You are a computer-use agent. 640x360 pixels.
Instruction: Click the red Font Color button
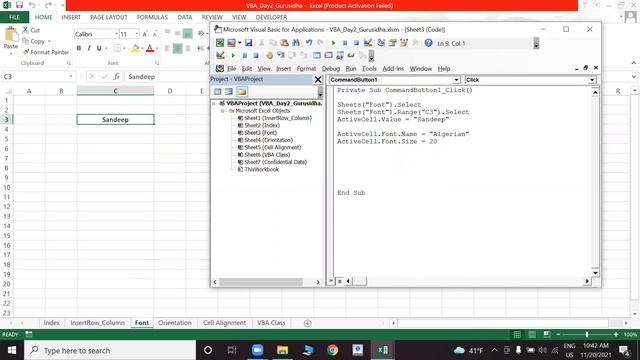pyautogui.click(x=150, y=48)
